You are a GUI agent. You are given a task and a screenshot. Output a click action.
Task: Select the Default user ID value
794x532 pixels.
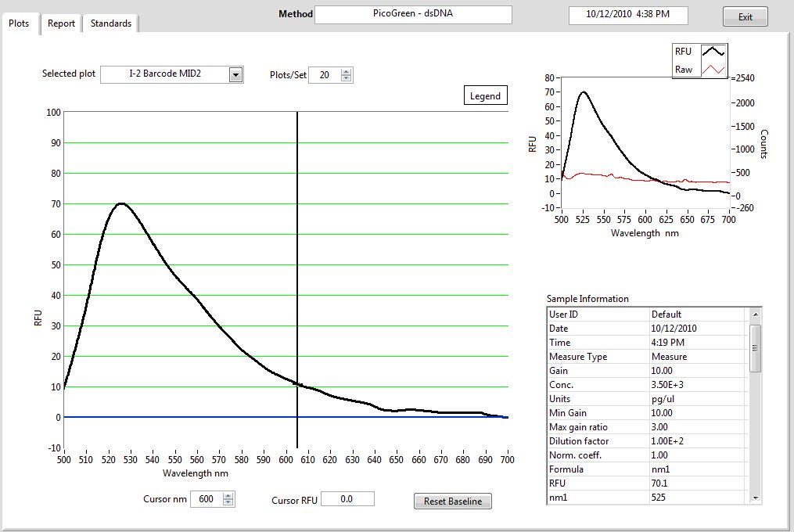pos(666,315)
